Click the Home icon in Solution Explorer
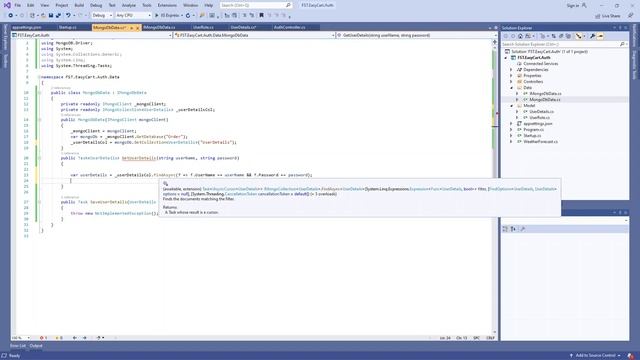Viewport: 640px width, 360px height. click(x=520, y=36)
